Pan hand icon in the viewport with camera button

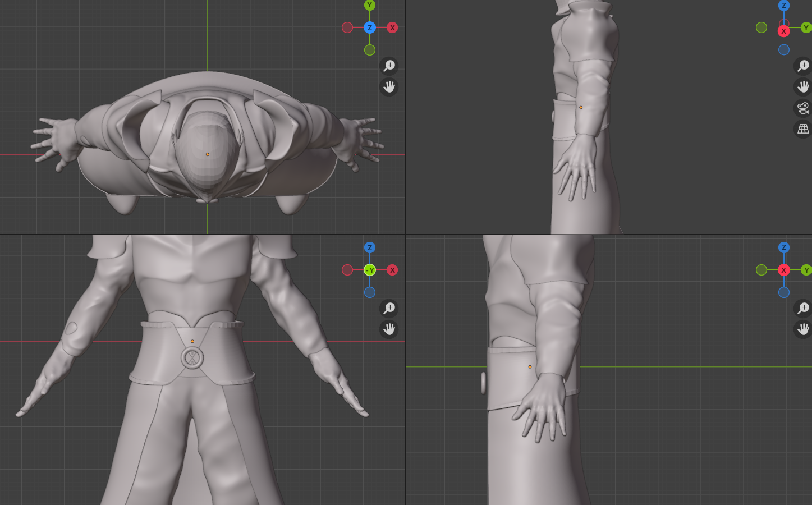pos(803,87)
